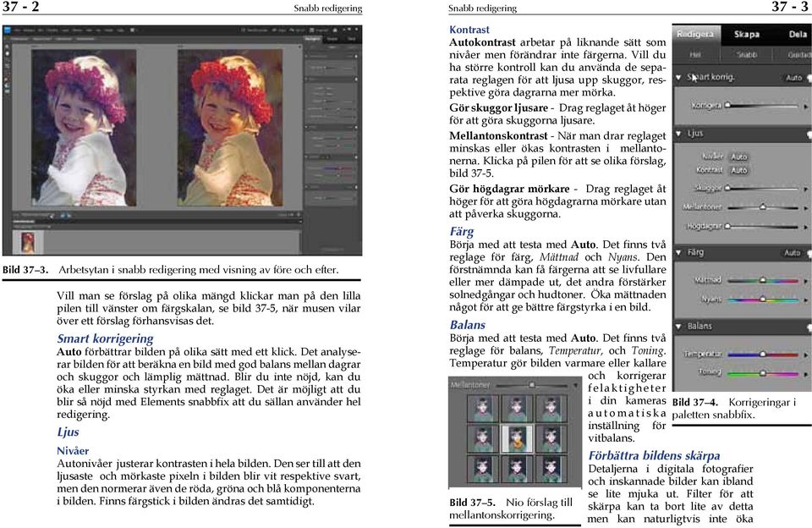This screenshot has width=812, height=528.
Task: Choose the top-middle mellanton suggestion thumbnail
Action: tap(517, 409)
